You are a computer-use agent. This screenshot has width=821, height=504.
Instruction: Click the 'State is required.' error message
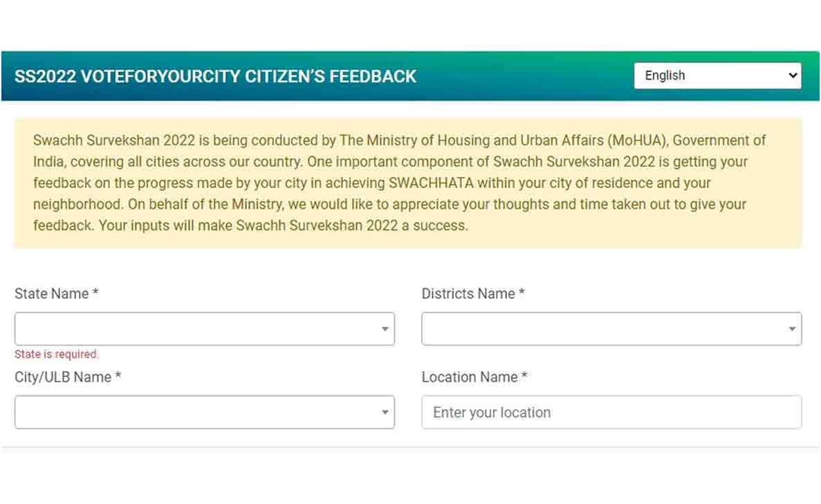(57, 354)
